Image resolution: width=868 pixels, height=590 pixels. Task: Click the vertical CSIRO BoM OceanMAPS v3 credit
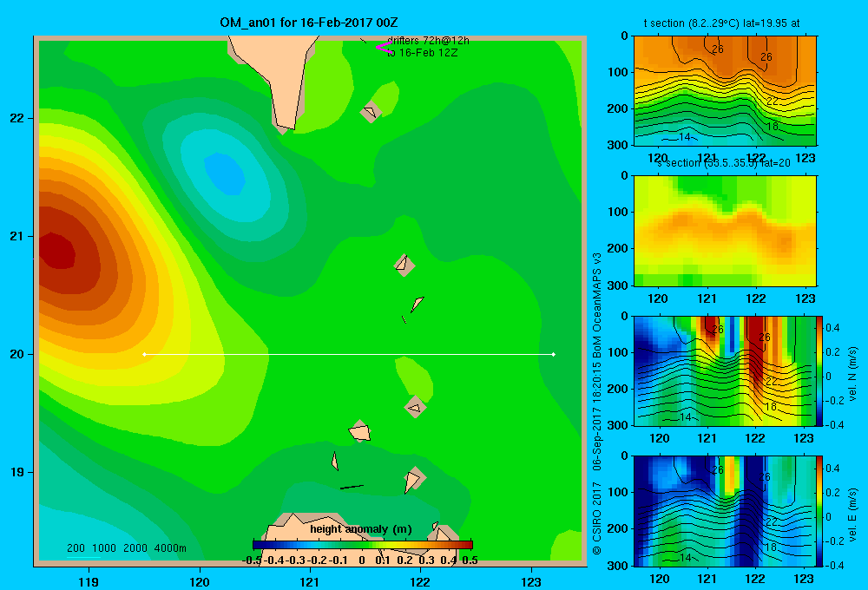pos(597,403)
